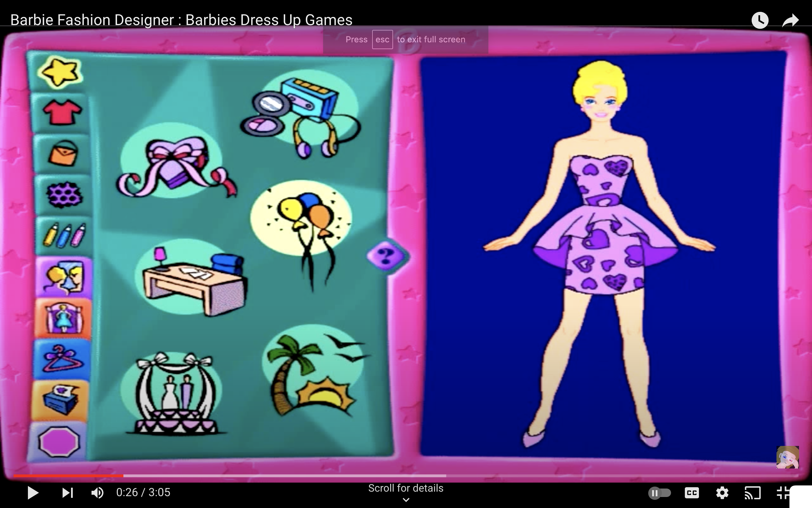Select the red T-shirt clothing icon
This screenshot has width=812, height=508.
(62, 113)
